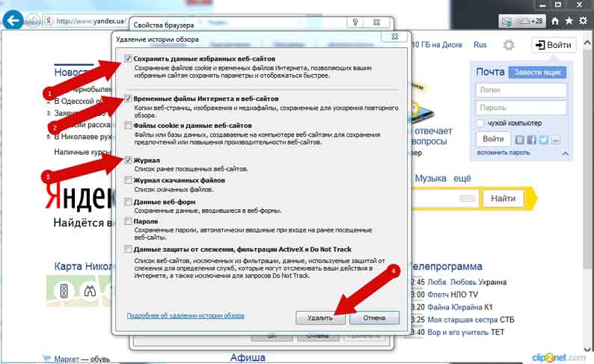Click the VK social login icon
The height and width of the screenshot is (364, 594).
tap(519, 140)
